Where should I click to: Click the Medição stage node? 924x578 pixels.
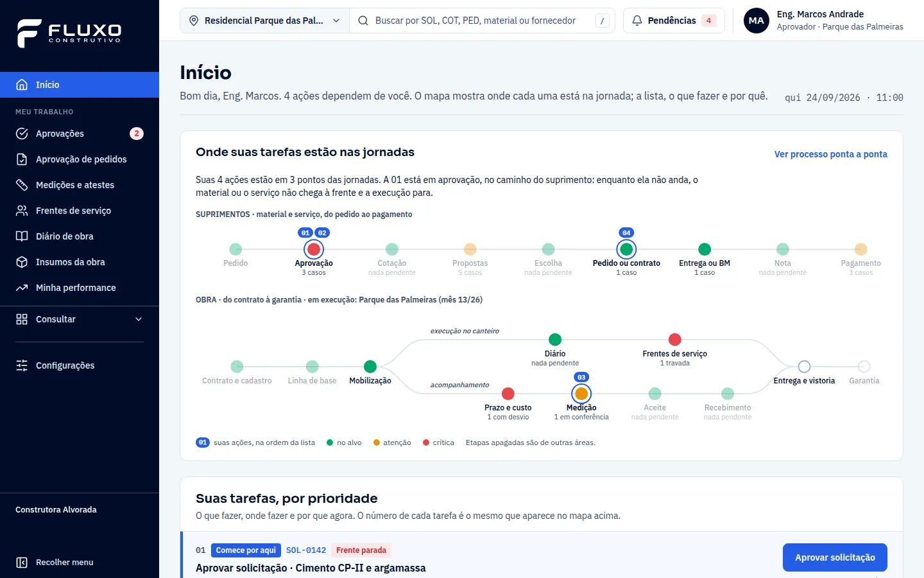tap(581, 394)
